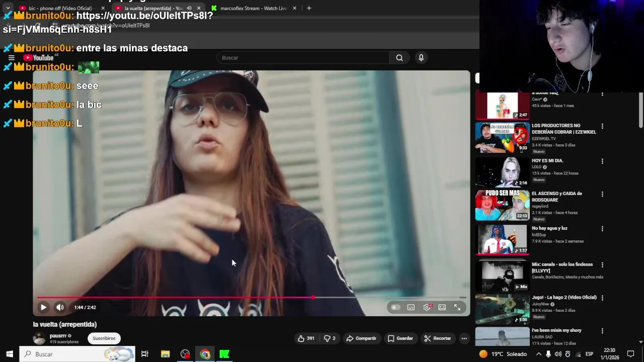Open Task View on the taskbar
Image resolution: width=644 pixels, height=362 pixels.
(x=144, y=354)
